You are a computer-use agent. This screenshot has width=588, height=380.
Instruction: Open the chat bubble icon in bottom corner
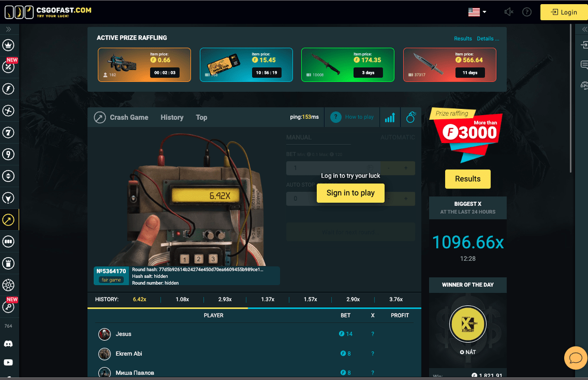575,358
